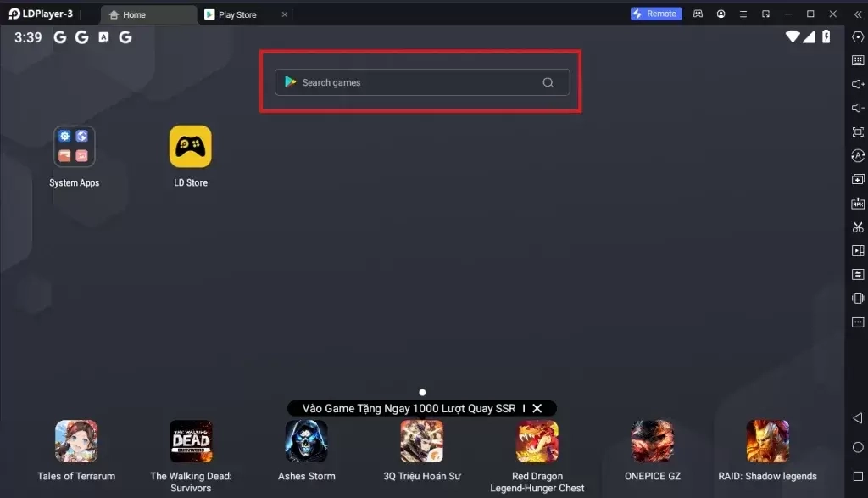Screen dimensions: 868x498
Task: Click the first G notification icon
Action: click(60, 37)
